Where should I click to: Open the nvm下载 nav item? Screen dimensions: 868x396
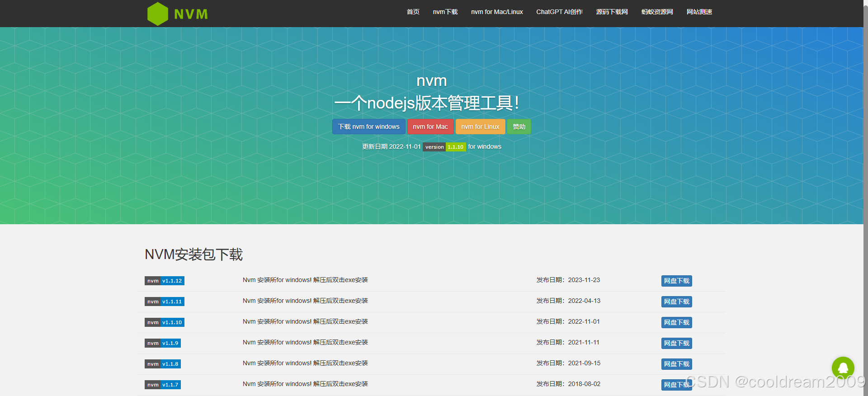point(445,12)
